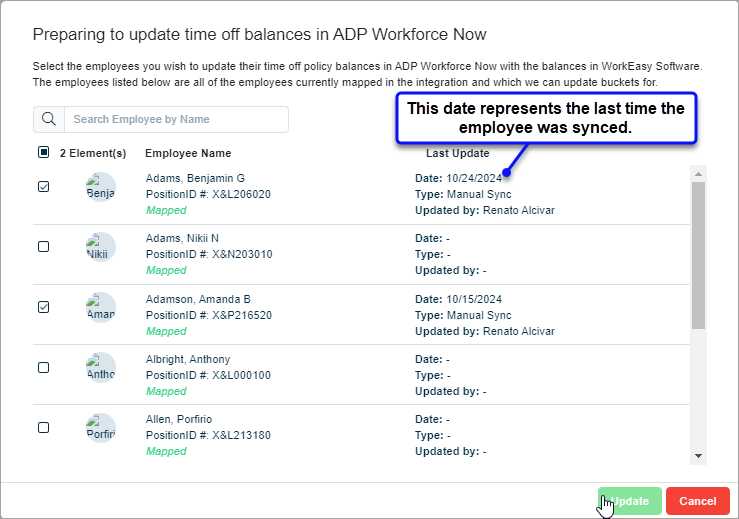Click Anthony's avatar thumbnail
Screen dimensions: 739x519
(101, 368)
